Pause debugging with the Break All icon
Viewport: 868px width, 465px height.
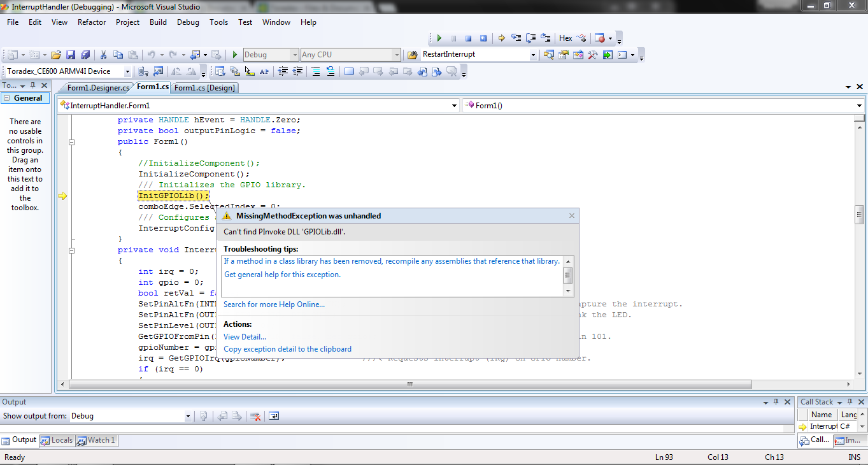click(453, 38)
